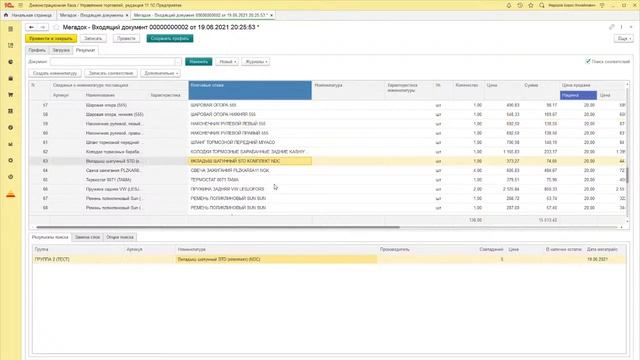Viewport: 640px width, 360px height.
Task: Select cell ВКЛАДЫШ ШАТУННЫЙ STD КОМПЛЕКТ NDC
Action: click(x=250, y=161)
